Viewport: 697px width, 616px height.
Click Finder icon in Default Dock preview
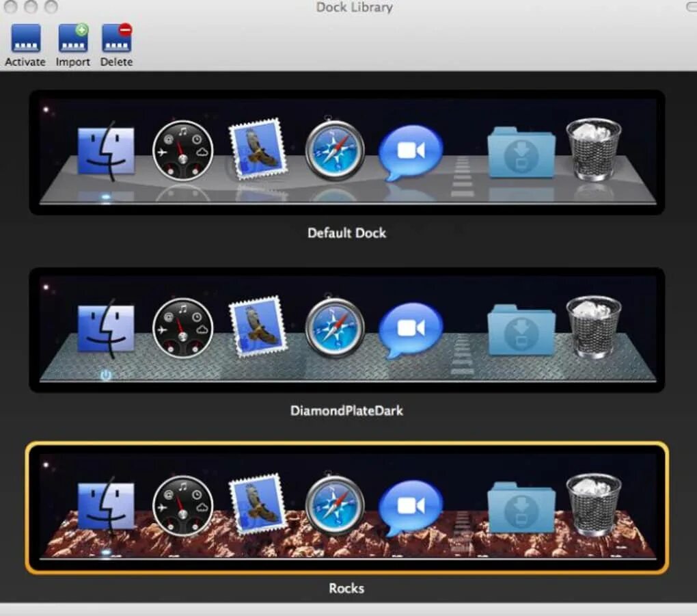106,151
